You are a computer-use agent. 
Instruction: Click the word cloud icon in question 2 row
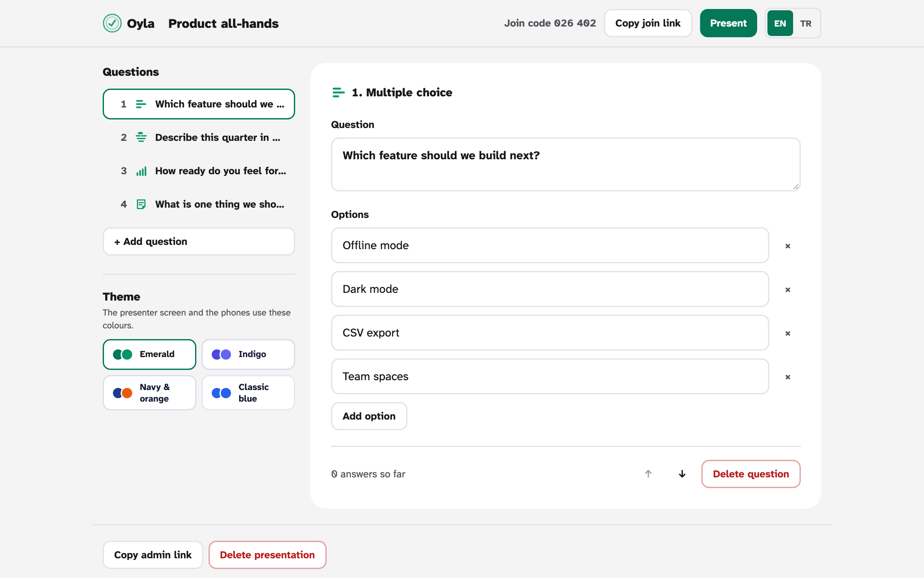pyautogui.click(x=141, y=137)
